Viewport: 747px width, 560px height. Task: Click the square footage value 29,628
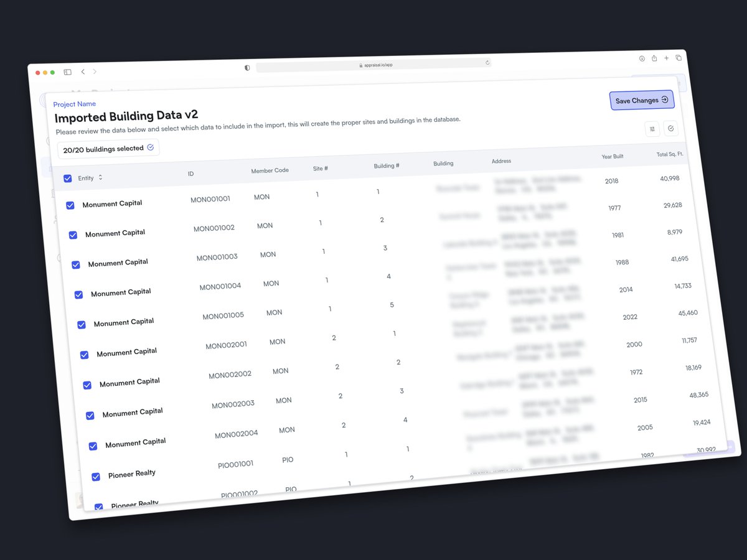coord(673,205)
